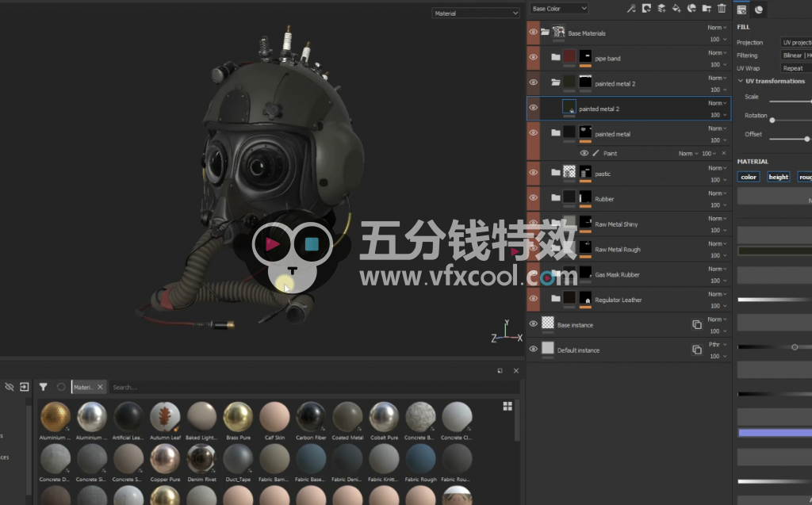The image size is (812, 505).
Task: Click the shelf import resources icon
Action: (25, 387)
